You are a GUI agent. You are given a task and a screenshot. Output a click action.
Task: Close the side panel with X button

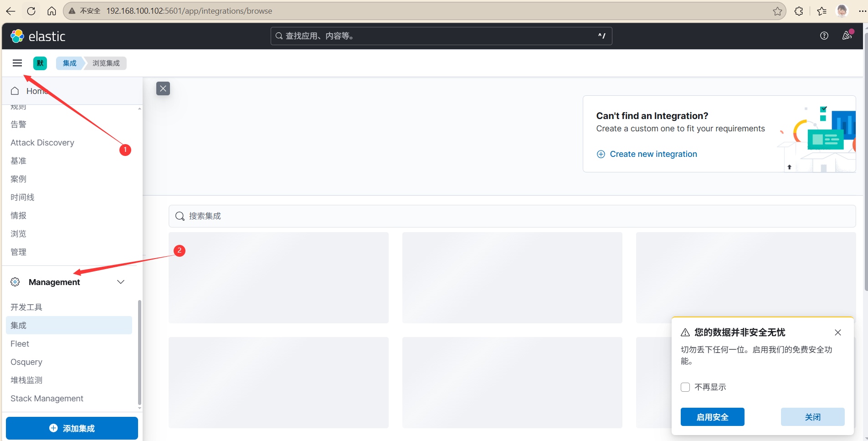(163, 88)
